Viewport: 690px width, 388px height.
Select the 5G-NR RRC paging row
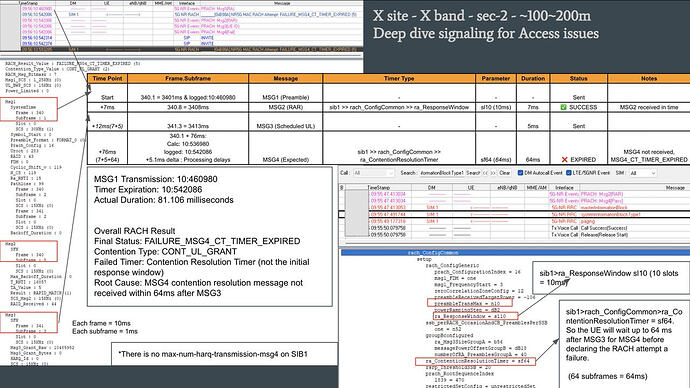(x=514, y=221)
